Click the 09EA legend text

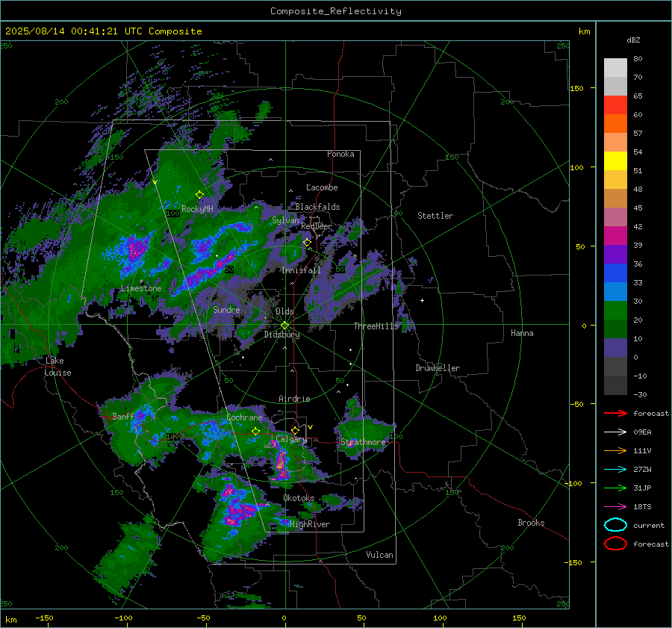coord(642,432)
